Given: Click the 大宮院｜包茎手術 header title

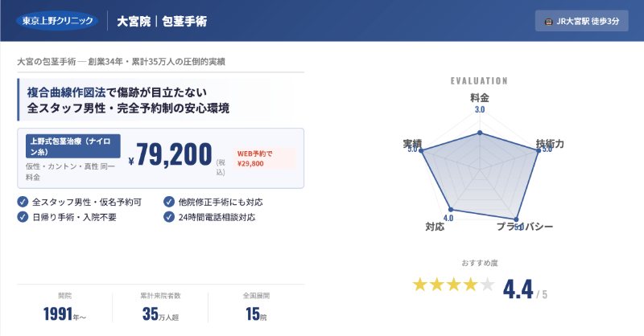Looking at the screenshot, I should tap(162, 21).
